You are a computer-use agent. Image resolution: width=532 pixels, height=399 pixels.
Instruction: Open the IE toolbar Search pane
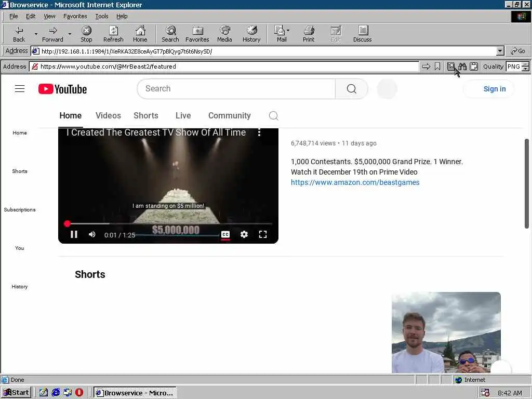(170, 34)
